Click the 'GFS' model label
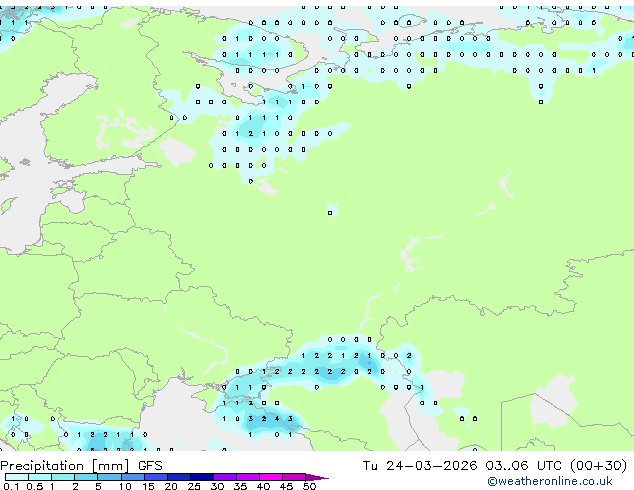 coord(150,466)
